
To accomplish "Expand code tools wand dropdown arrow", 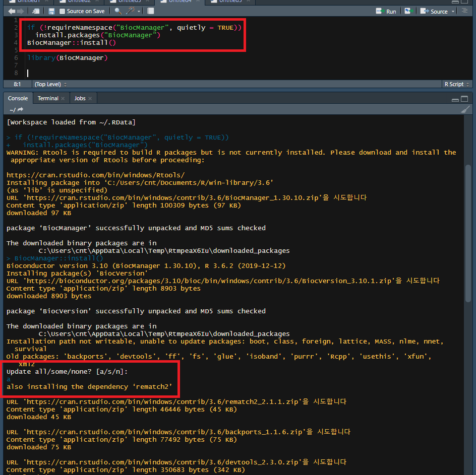I will (x=139, y=12).
